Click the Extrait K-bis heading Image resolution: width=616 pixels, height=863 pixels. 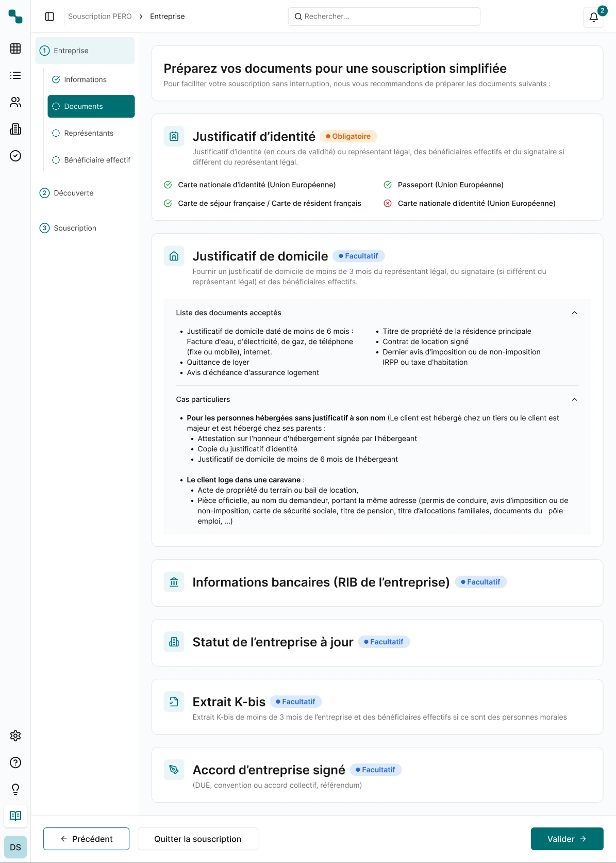(x=229, y=702)
